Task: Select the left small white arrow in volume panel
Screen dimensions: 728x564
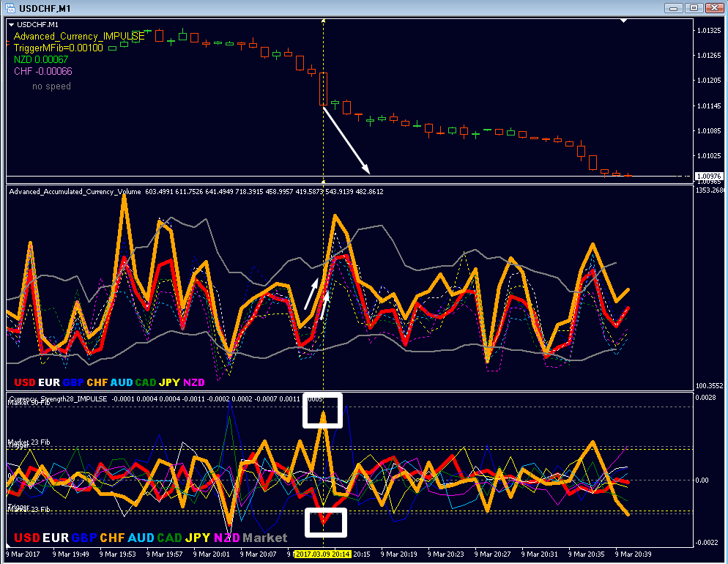Action: (x=311, y=294)
